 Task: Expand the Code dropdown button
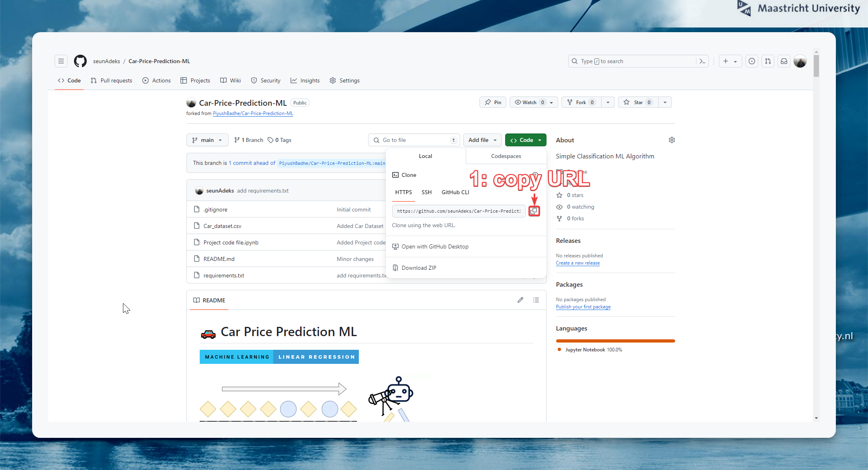click(525, 140)
